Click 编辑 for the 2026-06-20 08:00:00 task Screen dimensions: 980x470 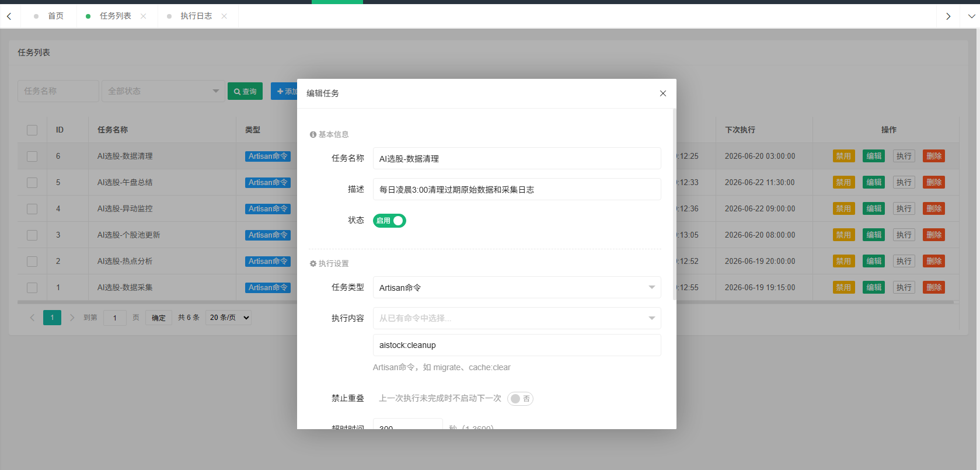click(874, 235)
